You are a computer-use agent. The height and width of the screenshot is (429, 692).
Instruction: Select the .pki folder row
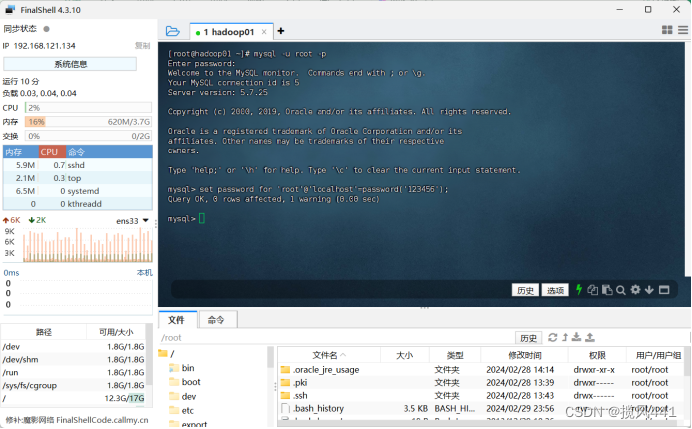[x=481, y=383]
